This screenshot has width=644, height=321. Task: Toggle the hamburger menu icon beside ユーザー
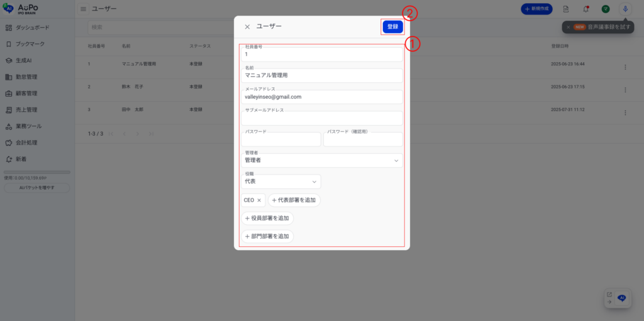point(83,9)
